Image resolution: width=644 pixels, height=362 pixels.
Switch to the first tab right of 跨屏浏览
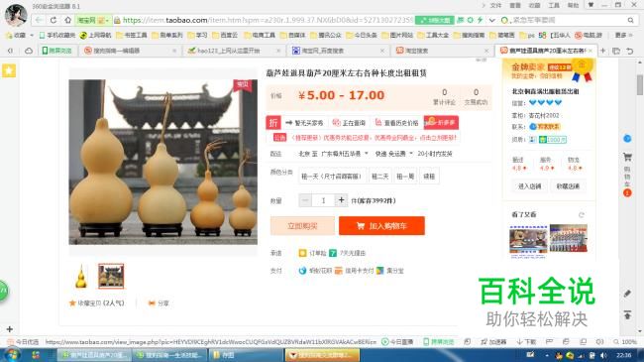[130, 51]
